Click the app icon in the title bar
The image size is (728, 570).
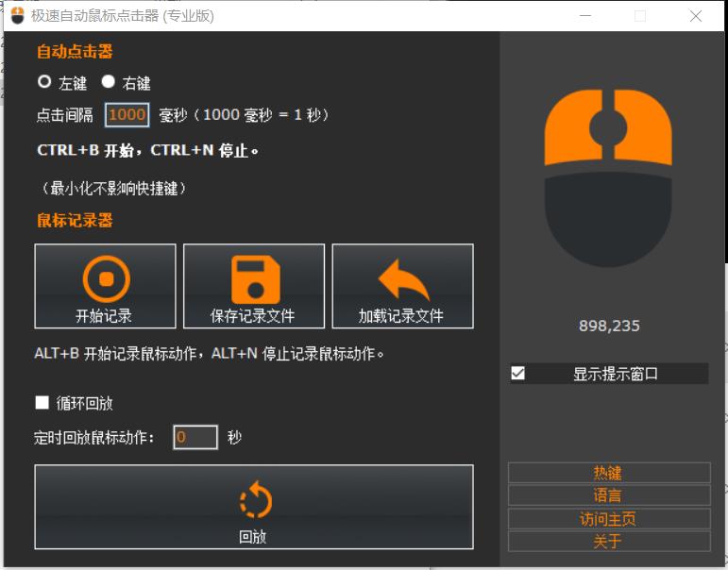pos(17,16)
